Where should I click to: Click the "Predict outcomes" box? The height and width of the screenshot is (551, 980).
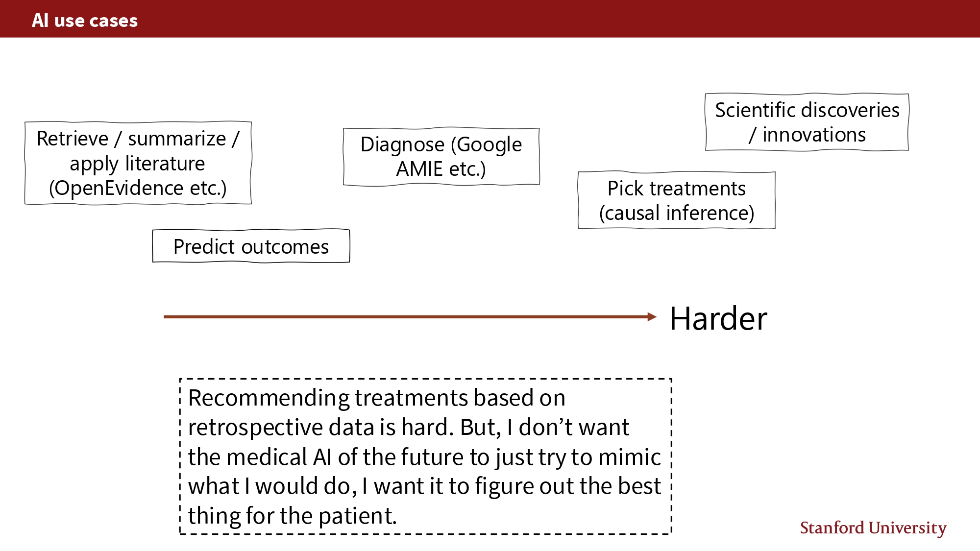pyautogui.click(x=251, y=246)
